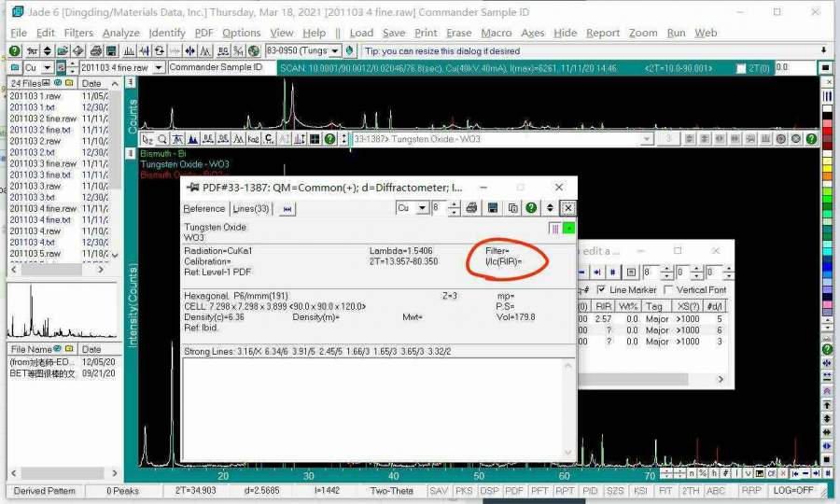Pick the yellow color swatch in right palette
The height and width of the screenshot is (504, 840).
[x=827, y=168]
